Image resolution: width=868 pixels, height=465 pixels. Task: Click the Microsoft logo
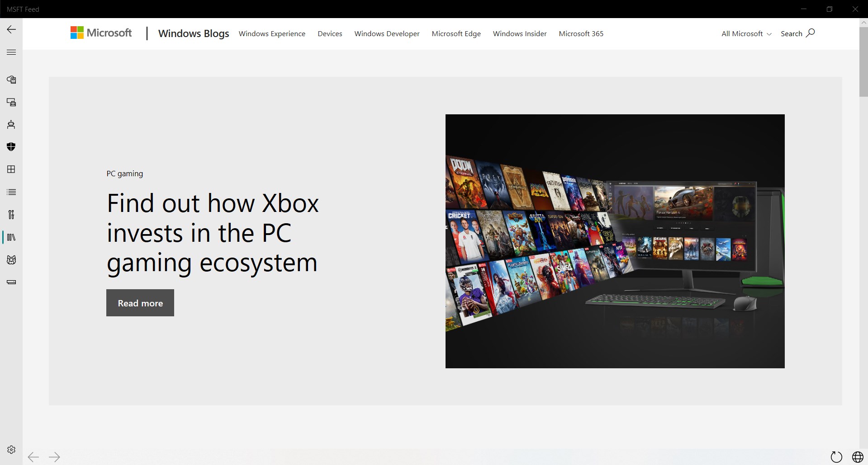[x=101, y=33]
